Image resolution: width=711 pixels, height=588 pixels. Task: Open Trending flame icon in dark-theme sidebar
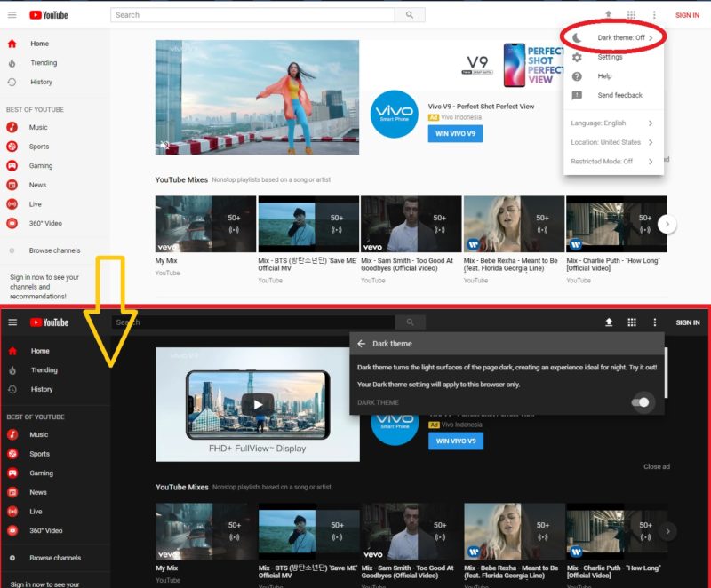tap(12, 370)
